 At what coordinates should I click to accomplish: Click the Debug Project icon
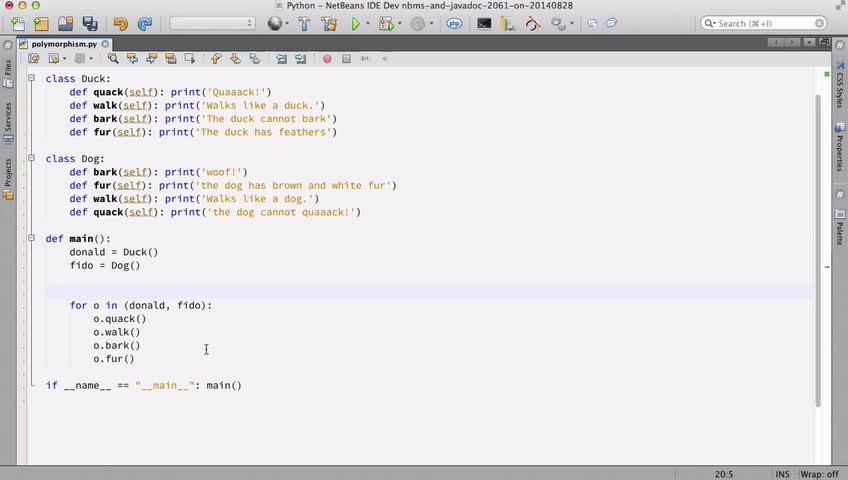(386, 24)
